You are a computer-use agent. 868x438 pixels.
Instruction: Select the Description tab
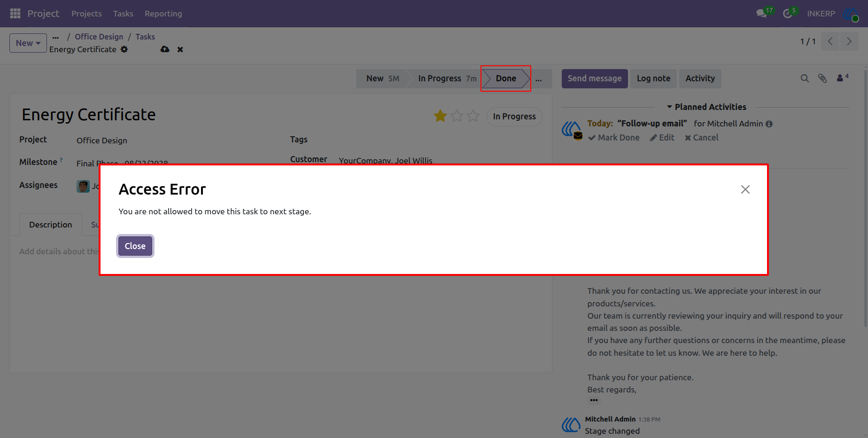point(51,225)
